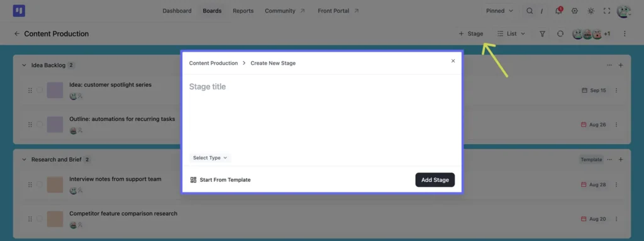
Task: Mark customer spotlight series task complete
Action: tap(40, 90)
